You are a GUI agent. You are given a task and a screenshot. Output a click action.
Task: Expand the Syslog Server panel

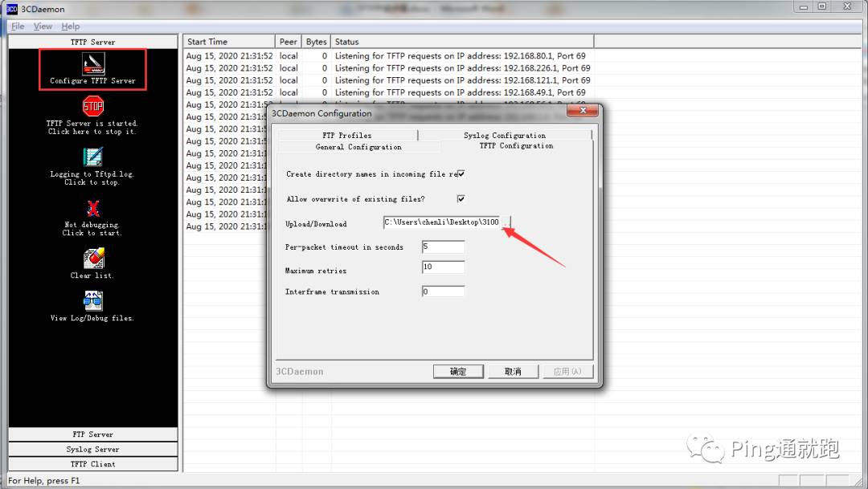tap(93, 449)
